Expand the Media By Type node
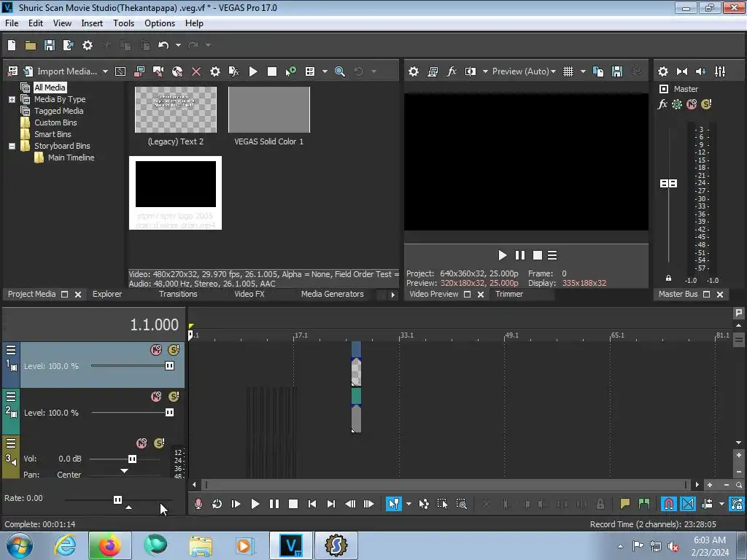The width and height of the screenshot is (747, 560). (12, 99)
